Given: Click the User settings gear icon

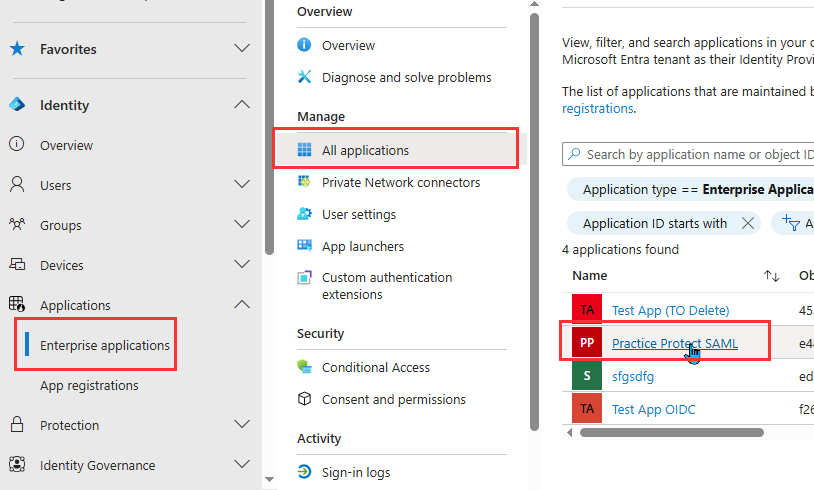Looking at the screenshot, I should (304, 214).
